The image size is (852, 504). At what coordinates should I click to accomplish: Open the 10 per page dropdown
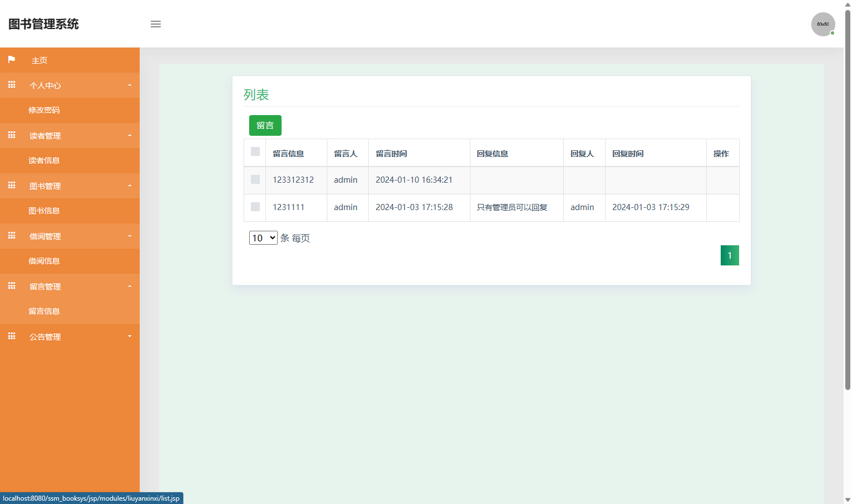tap(263, 238)
